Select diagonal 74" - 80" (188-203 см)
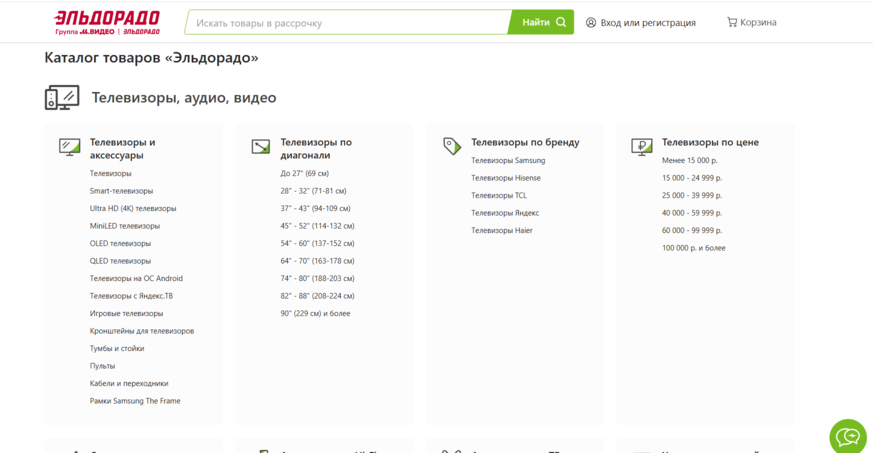873x453 pixels. click(317, 278)
